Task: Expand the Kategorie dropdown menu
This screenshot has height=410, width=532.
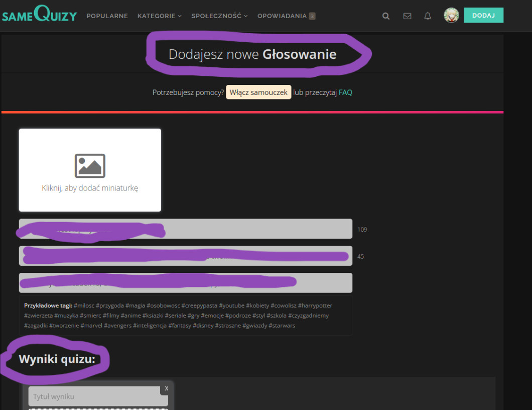Action: 159,16
